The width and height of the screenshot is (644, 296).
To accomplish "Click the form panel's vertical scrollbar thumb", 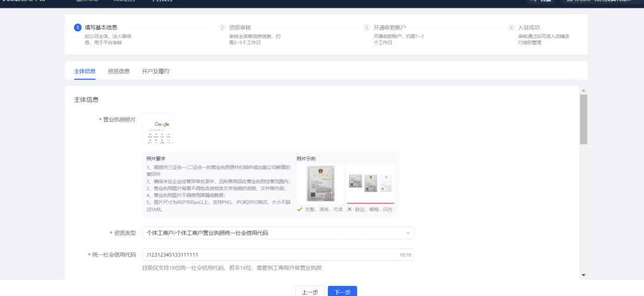I will coord(583,119).
